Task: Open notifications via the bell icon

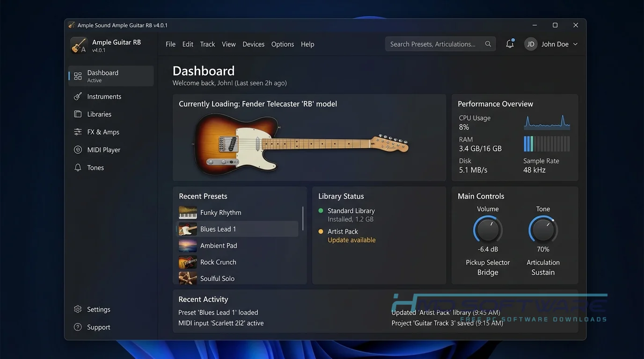Action: pos(510,44)
